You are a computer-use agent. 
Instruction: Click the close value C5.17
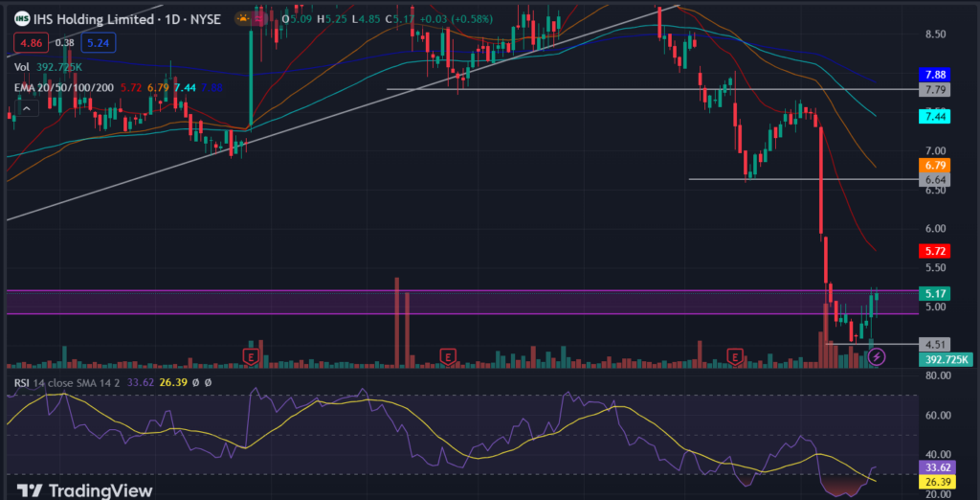coord(399,19)
